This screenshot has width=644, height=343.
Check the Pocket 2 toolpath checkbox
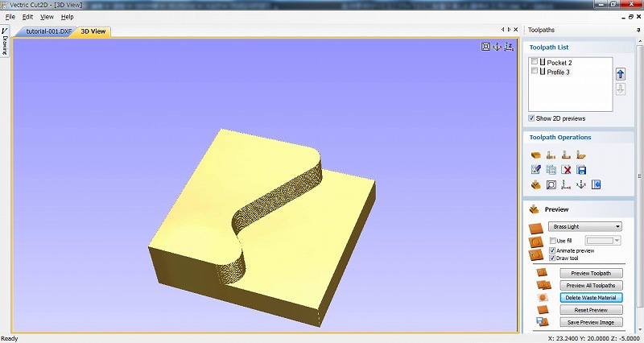pyautogui.click(x=534, y=62)
